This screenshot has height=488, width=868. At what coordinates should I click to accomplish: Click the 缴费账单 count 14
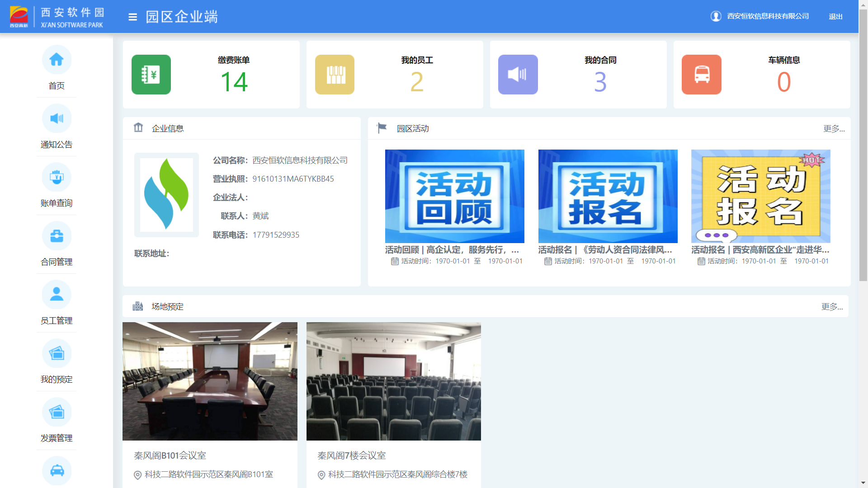(x=234, y=82)
